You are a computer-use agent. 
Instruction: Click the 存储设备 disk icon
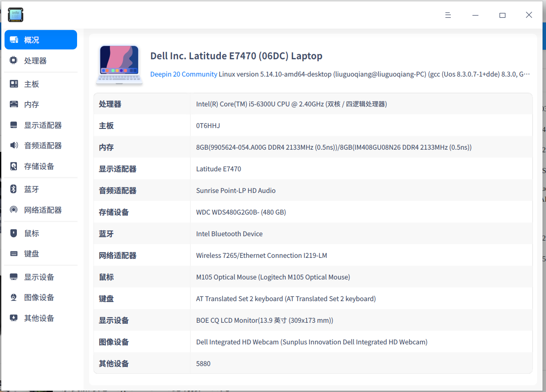pyautogui.click(x=14, y=166)
